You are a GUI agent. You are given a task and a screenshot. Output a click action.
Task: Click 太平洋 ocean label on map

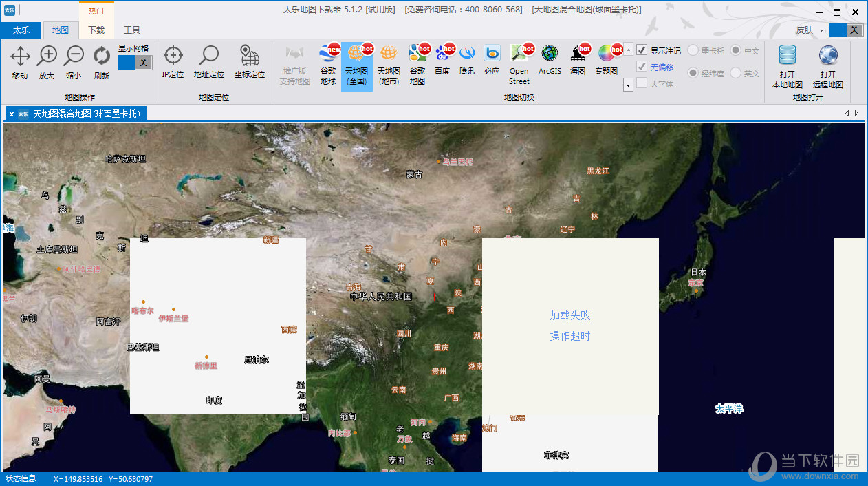click(729, 409)
